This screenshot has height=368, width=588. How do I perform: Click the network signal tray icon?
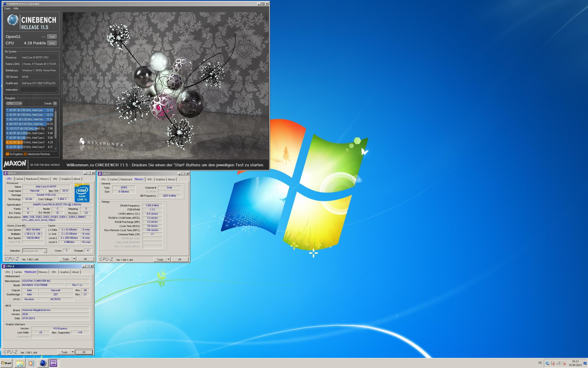558,363
